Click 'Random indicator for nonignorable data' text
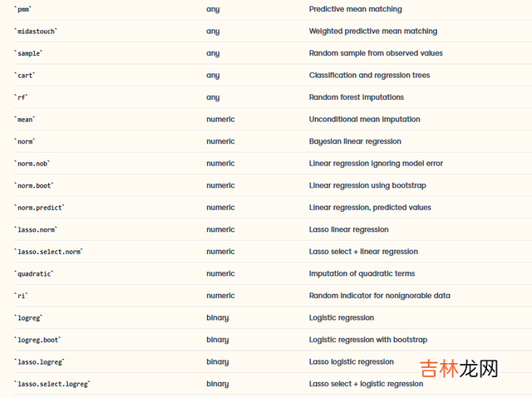 click(379, 296)
